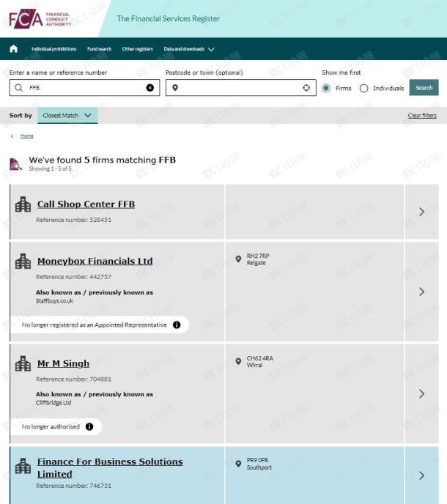
Task: Click the CH62 4RA postcode text
Action: tap(260, 358)
